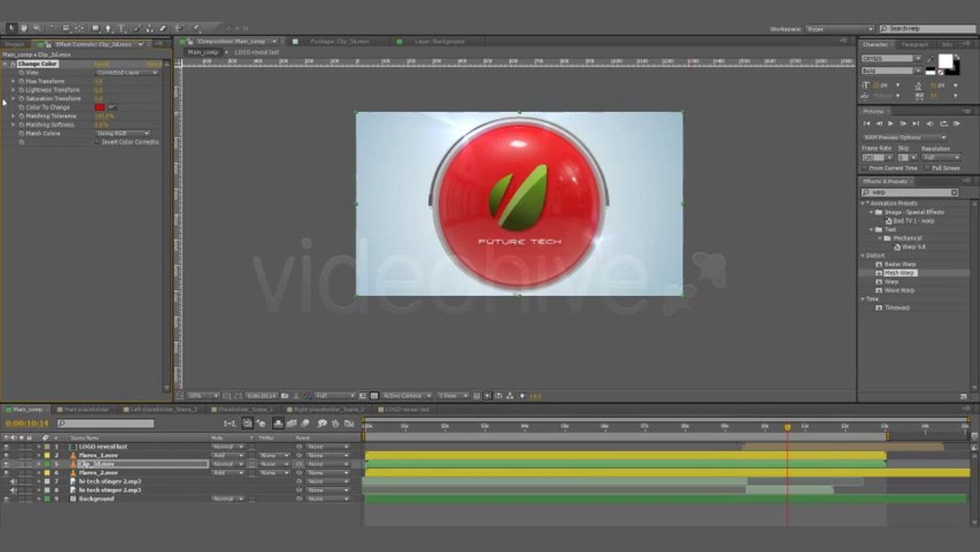Open blending mode dropdown for Flares_1.mov
Screen dimensions: 980x552
point(228,455)
